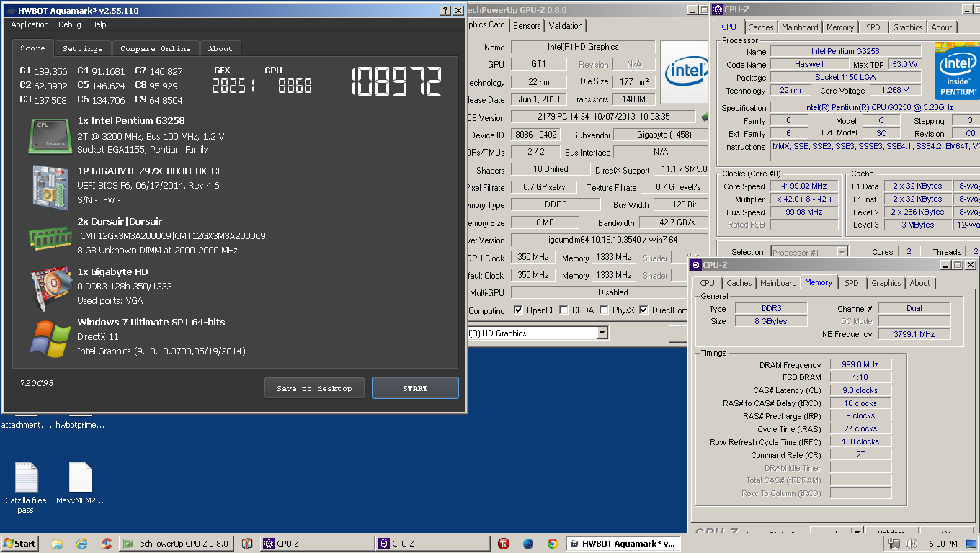980x553 pixels.
Task: Click the NB Frequency value 3799.1 MHz
Action: (914, 334)
